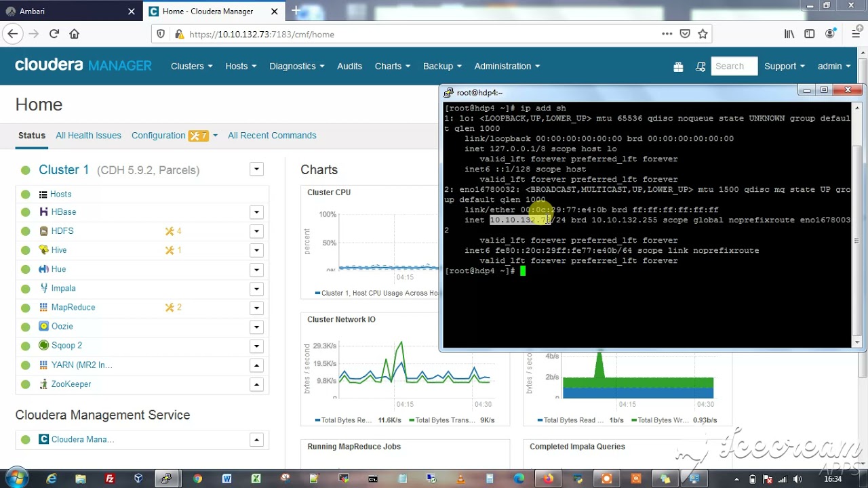Screen dimensions: 868x488
Task: Open Configuration dropdown caret
Action: point(215,136)
